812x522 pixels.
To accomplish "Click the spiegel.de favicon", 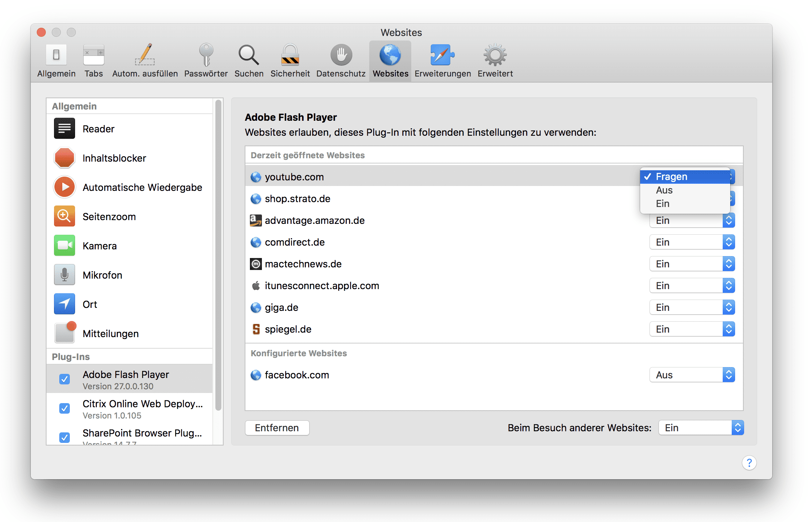I will pyautogui.click(x=256, y=329).
